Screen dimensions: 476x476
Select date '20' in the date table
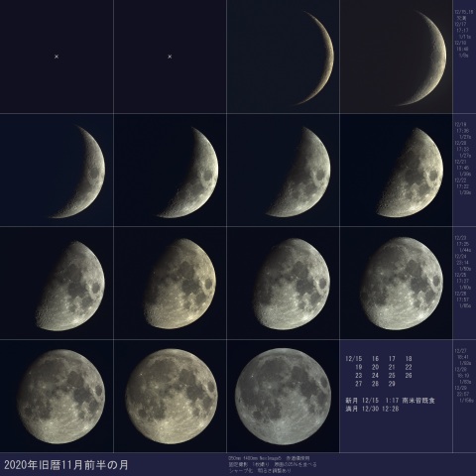click(375, 367)
